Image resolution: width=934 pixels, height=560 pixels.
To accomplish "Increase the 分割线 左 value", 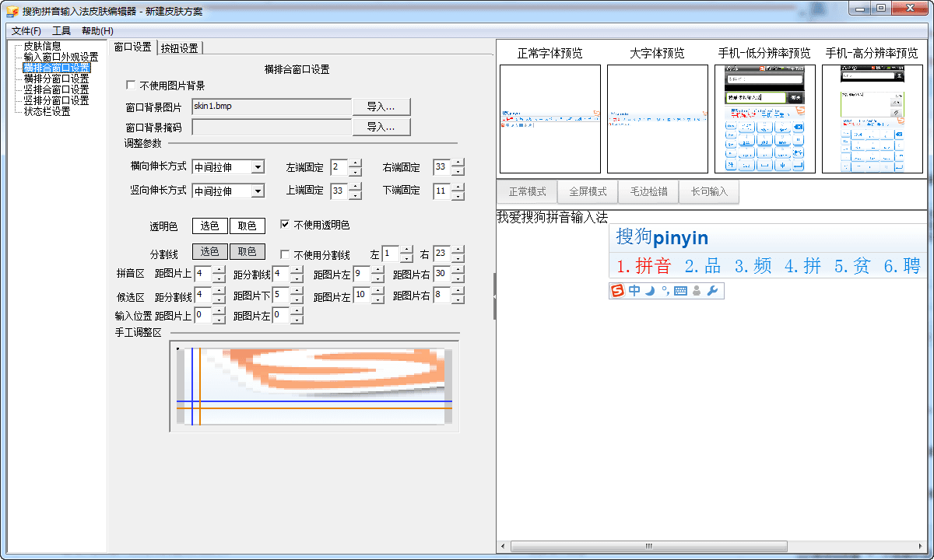I will [x=407, y=250].
